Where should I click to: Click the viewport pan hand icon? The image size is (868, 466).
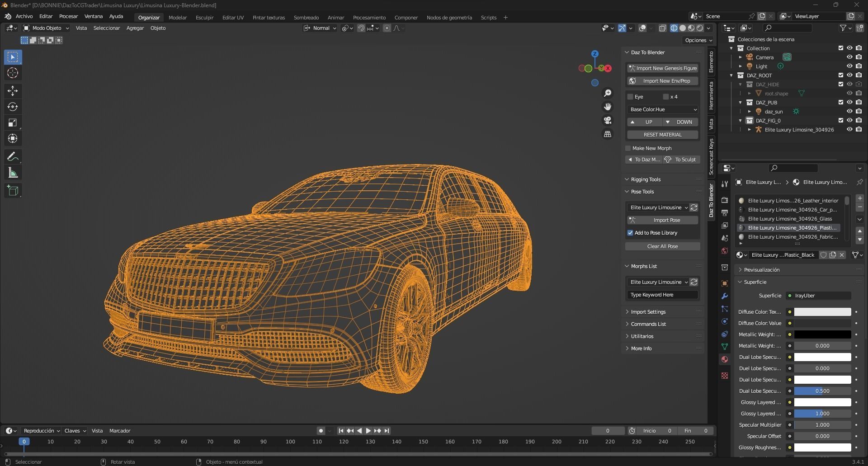tap(608, 106)
